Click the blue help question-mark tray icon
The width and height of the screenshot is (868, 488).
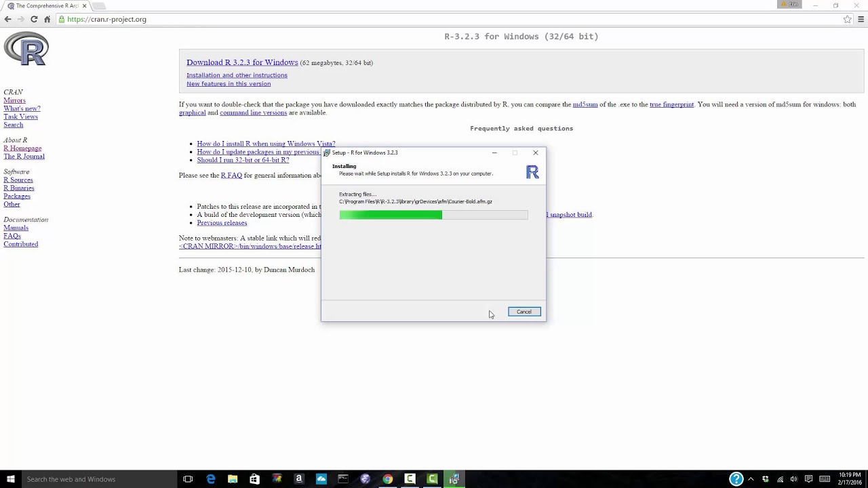pos(736,479)
